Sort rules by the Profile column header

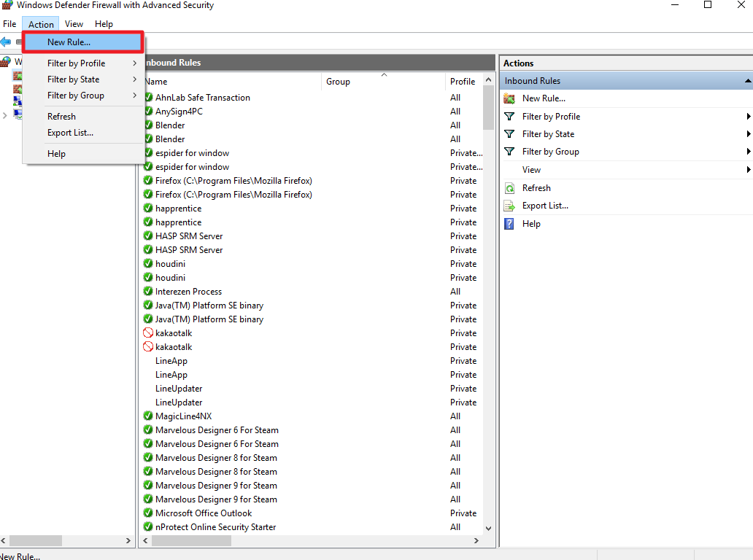(x=464, y=82)
